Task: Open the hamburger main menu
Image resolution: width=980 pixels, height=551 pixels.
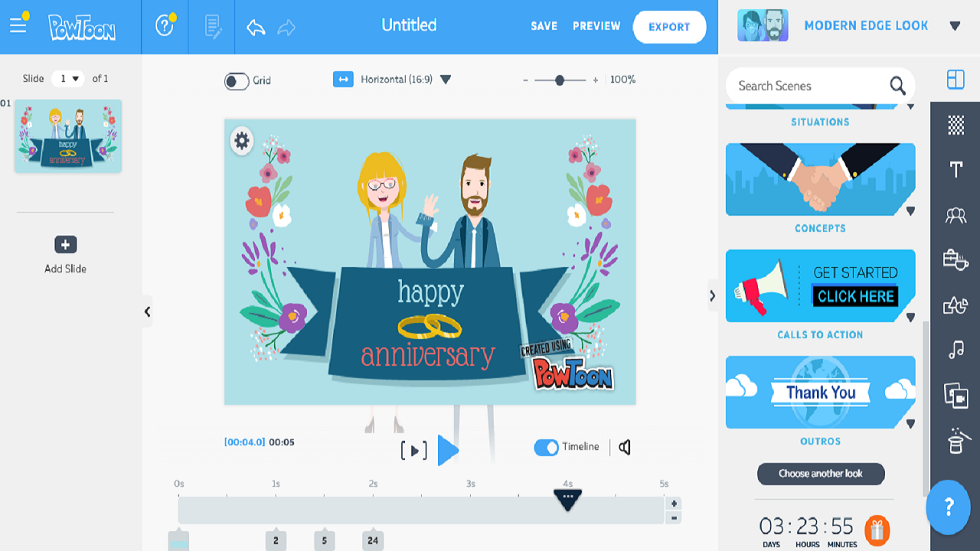Action: click(x=18, y=25)
